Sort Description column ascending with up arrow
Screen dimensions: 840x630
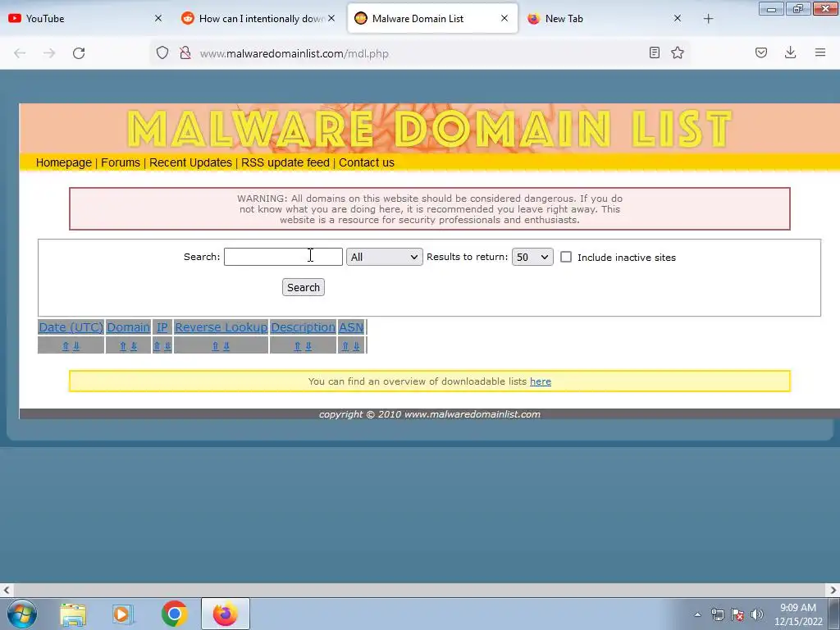point(297,346)
